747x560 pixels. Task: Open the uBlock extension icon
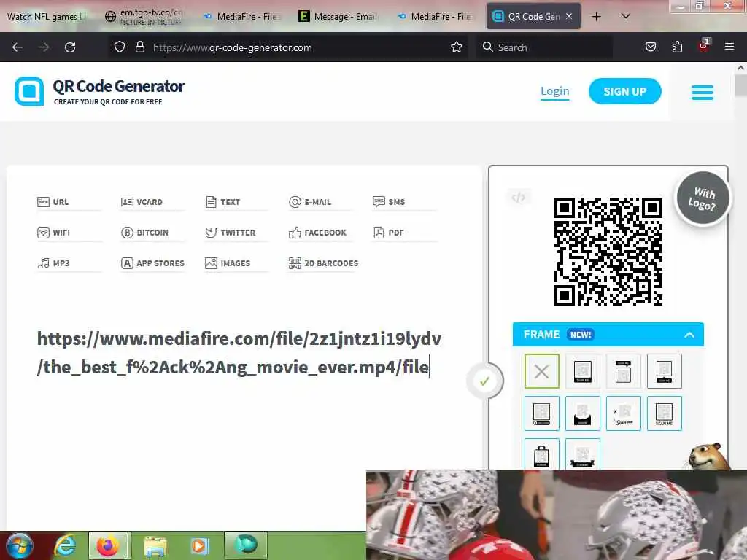pos(704,46)
